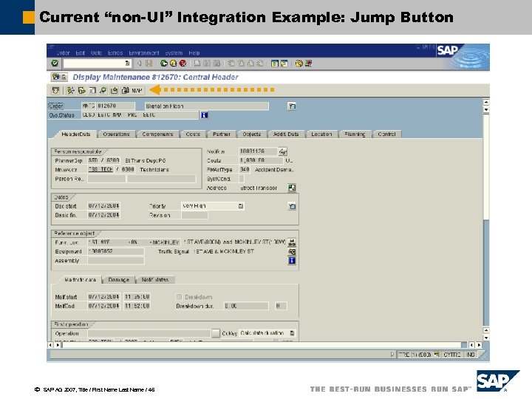This screenshot has height=399, width=532.
Task: Switch to the Partner tab
Action: pyautogui.click(x=222, y=134)
